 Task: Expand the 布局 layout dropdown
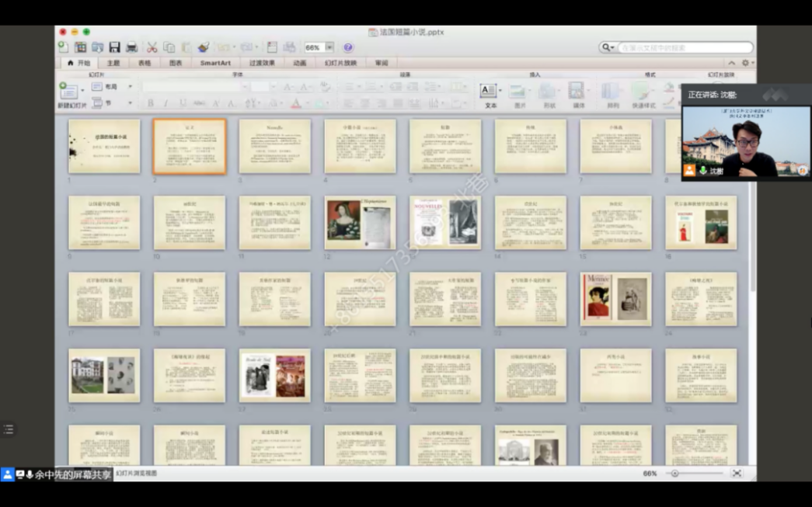click(x=130, y=87)
